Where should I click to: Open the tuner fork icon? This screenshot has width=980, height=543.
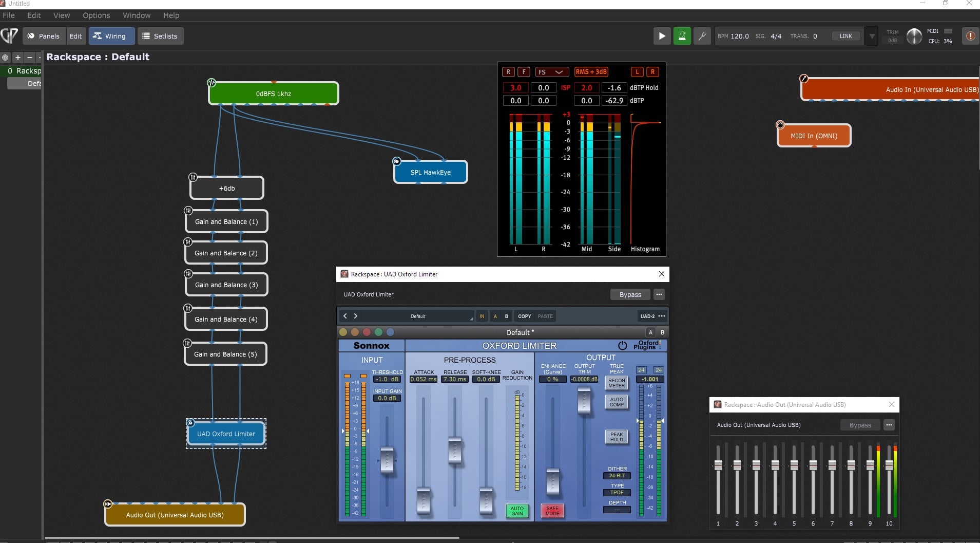tap(702, 36)
